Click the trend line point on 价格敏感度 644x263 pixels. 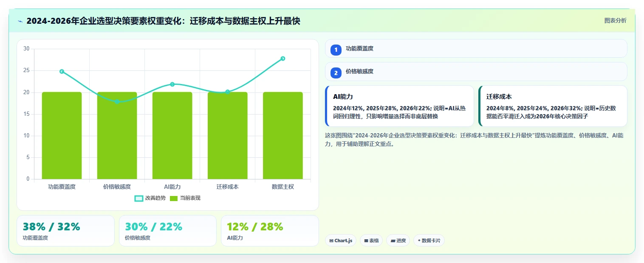click(117, 102)
